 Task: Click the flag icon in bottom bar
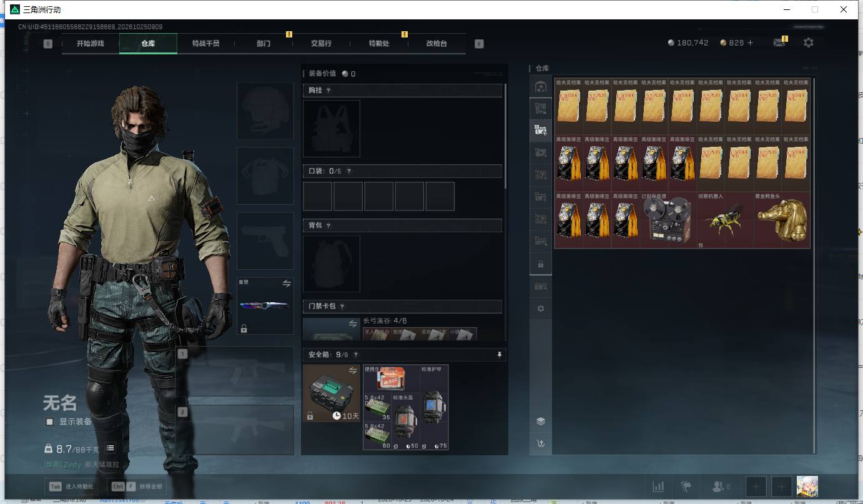pyautogui.click(x=686, y=486)
